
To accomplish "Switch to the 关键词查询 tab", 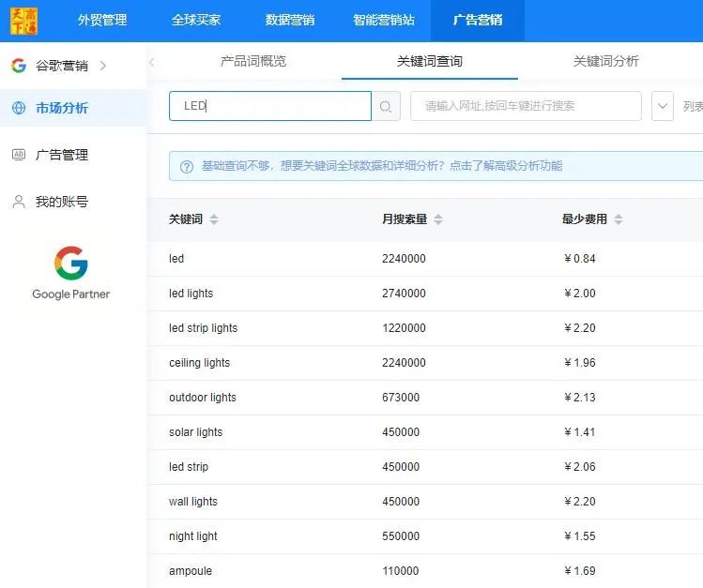I will [x=430, y=61].
